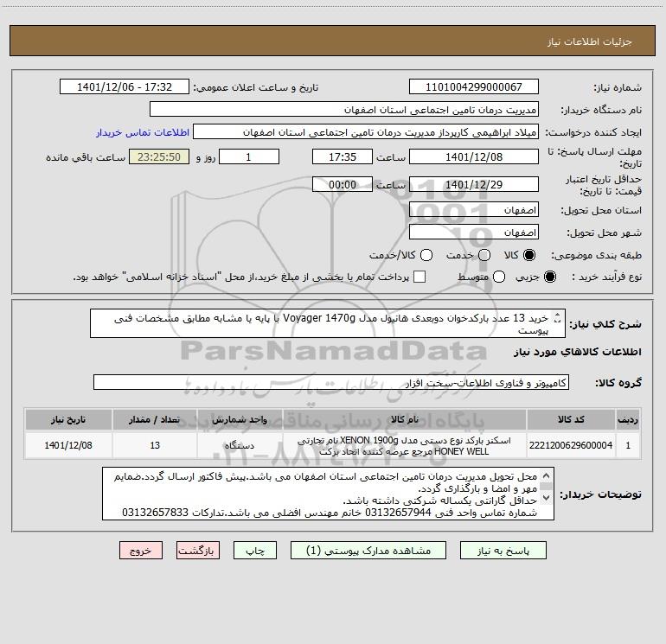Viewport: 666px width, 644px height.
Task: Click the need description spinner arrows
Action: [x=558, y=318]
